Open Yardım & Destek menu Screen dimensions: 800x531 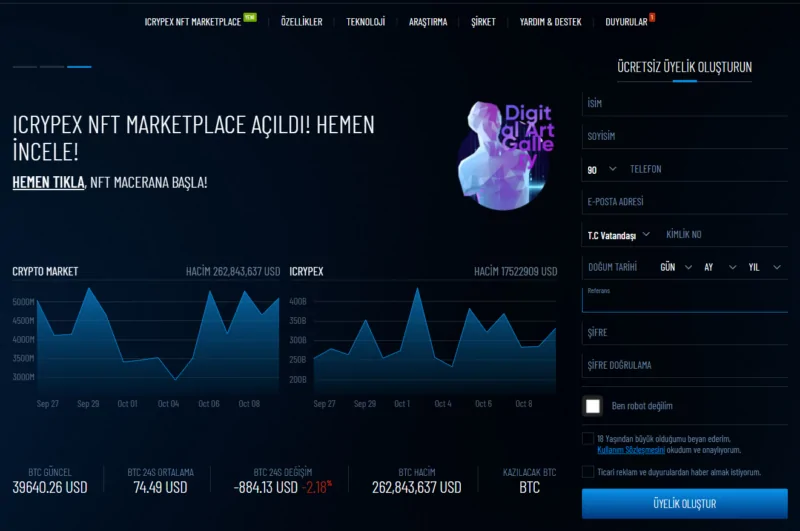[551, 22]
